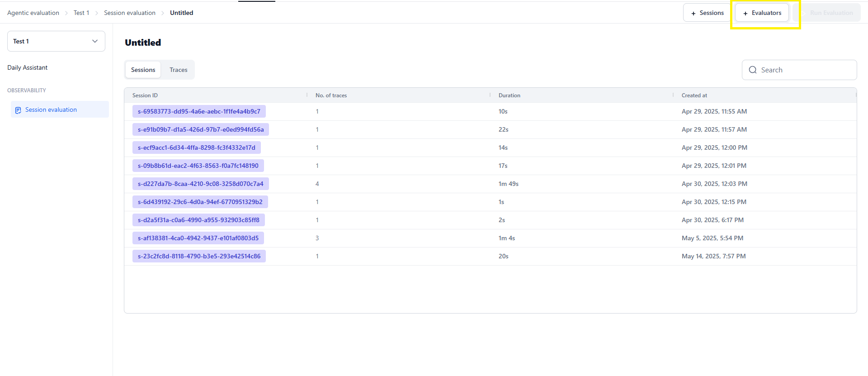Click the Session evaluation document icon in sidebar
868x376 pixels.
pos(18,110)
